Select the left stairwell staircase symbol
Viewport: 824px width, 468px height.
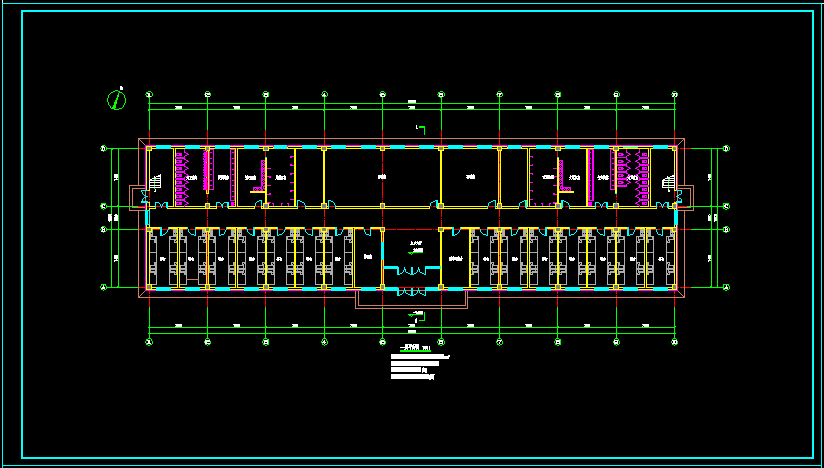click(155, 181)
